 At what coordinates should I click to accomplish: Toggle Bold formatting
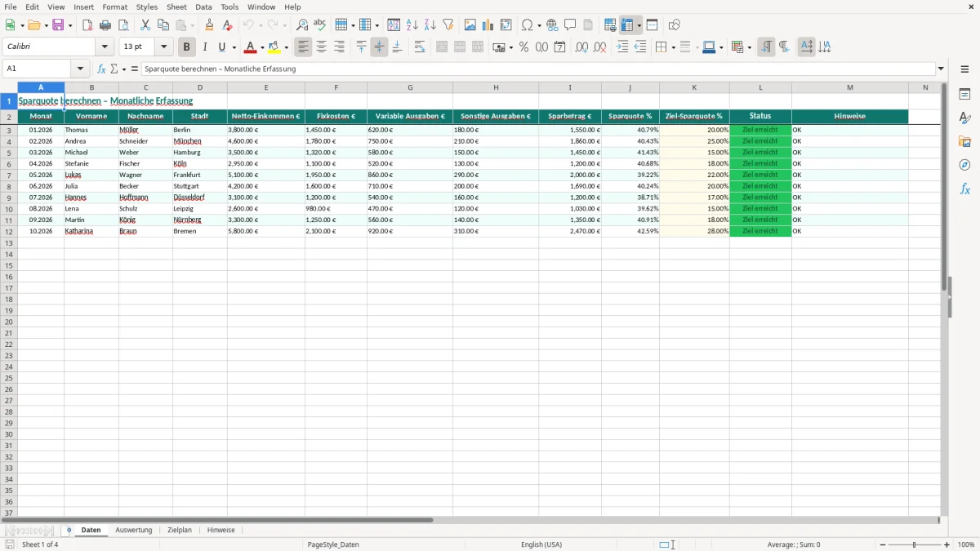pos(187,47)
